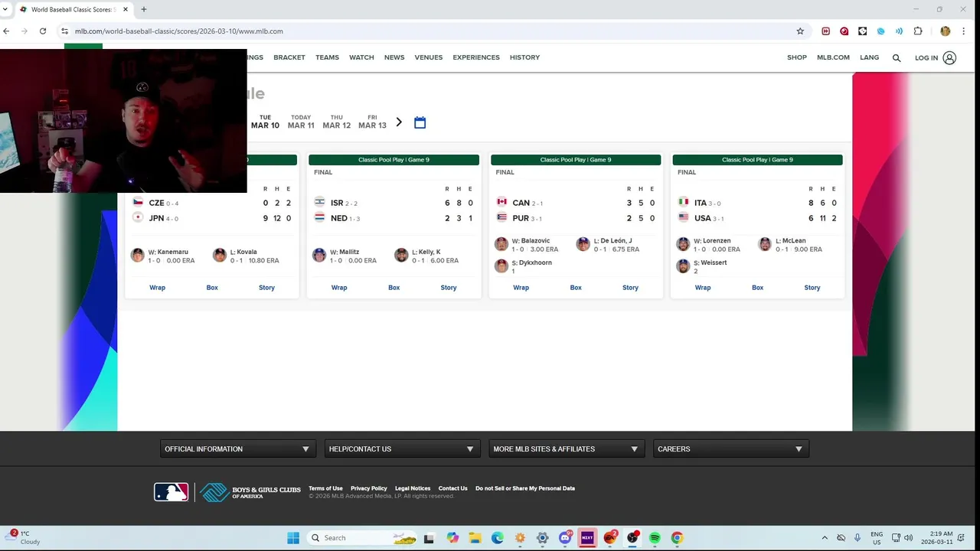Click Kanemaru's player headshot

tap(138, 256)
